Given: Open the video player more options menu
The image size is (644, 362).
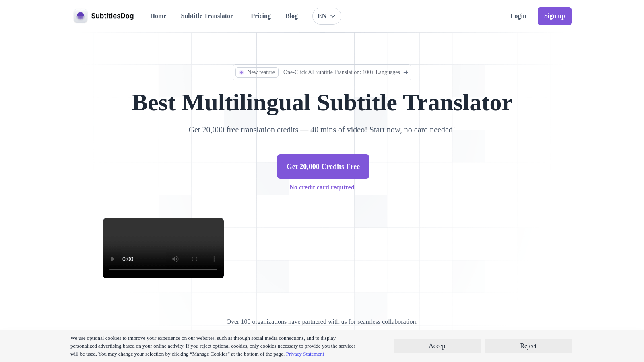Looking at the screenshot, I should 214,259.
